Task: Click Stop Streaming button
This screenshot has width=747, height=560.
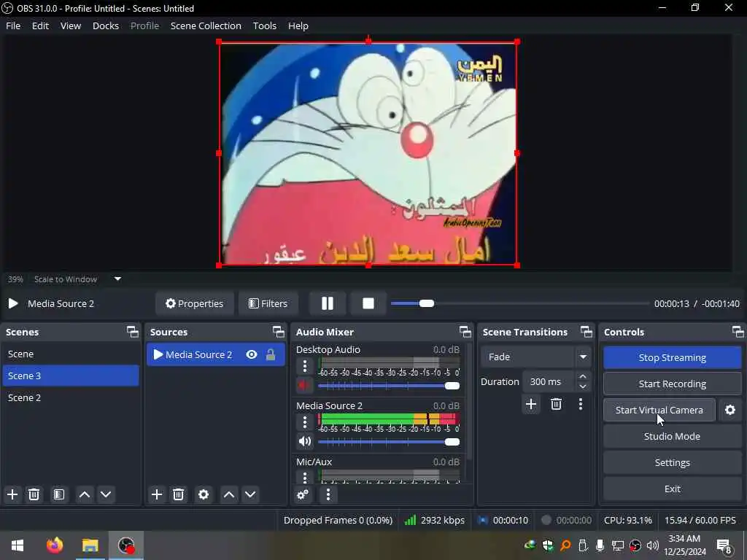Action: pyautogui.click(x=672, y=357)
